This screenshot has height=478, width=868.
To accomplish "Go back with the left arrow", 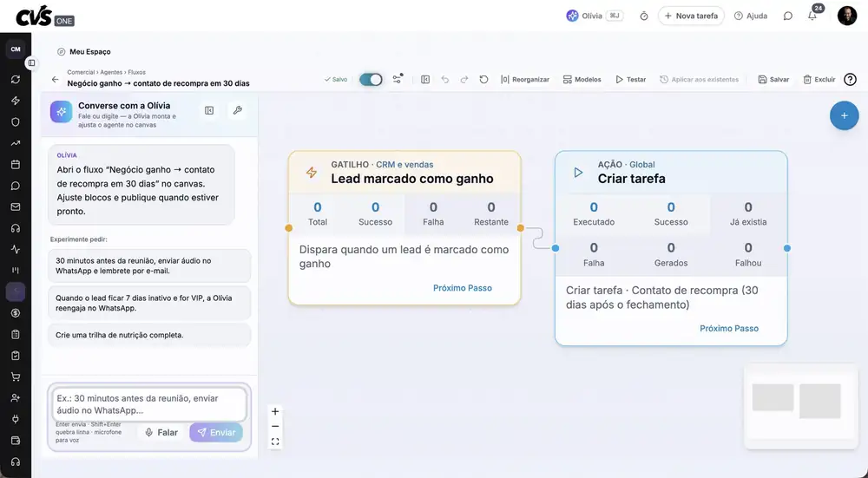I will tap(55, 80).
